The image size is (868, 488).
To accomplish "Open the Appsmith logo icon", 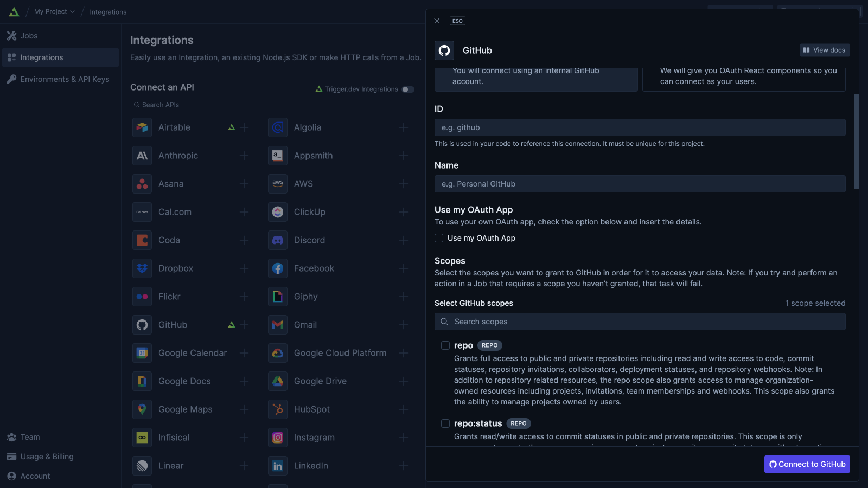I will pyautogui.click(x=278, y=156).
